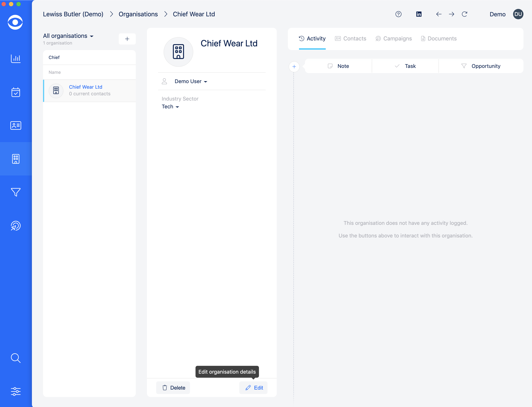Add a new Opportunity activity
Image resolution: width=532 pixels, height=407 pixels.
coord(481,66)
